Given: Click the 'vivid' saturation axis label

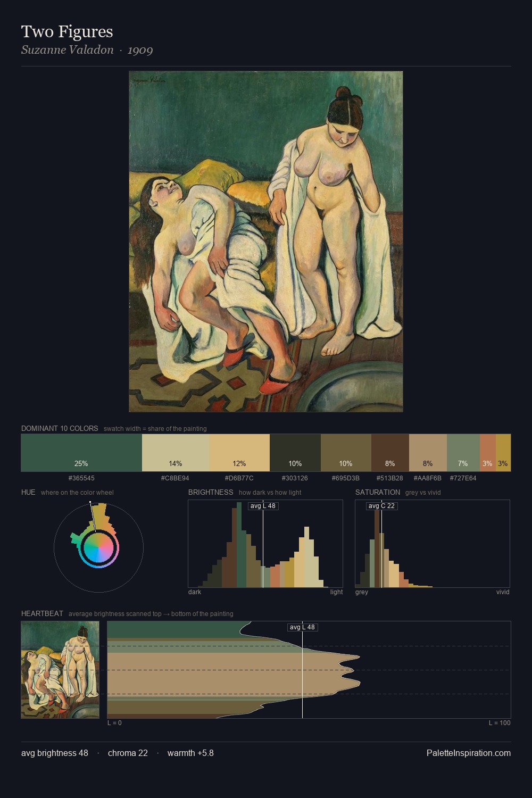Looking at the screenshot, I should pos(503,592).
